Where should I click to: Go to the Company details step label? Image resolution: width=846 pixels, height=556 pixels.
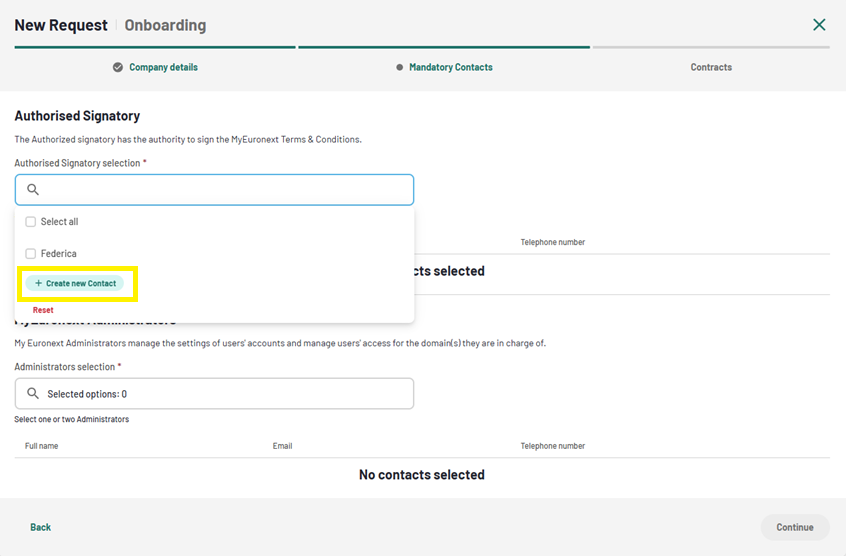tap(163, 67)
